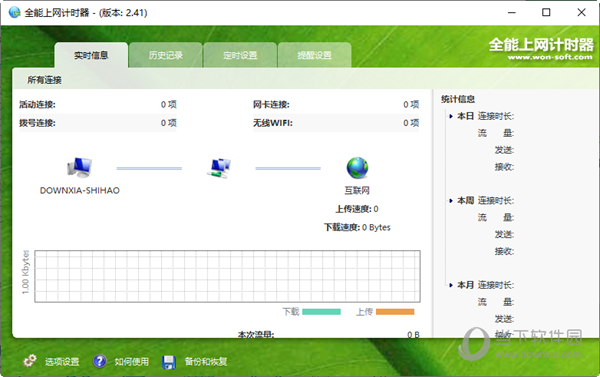
Task: Click the 上传速度 value
Action: tap(376, 209)
